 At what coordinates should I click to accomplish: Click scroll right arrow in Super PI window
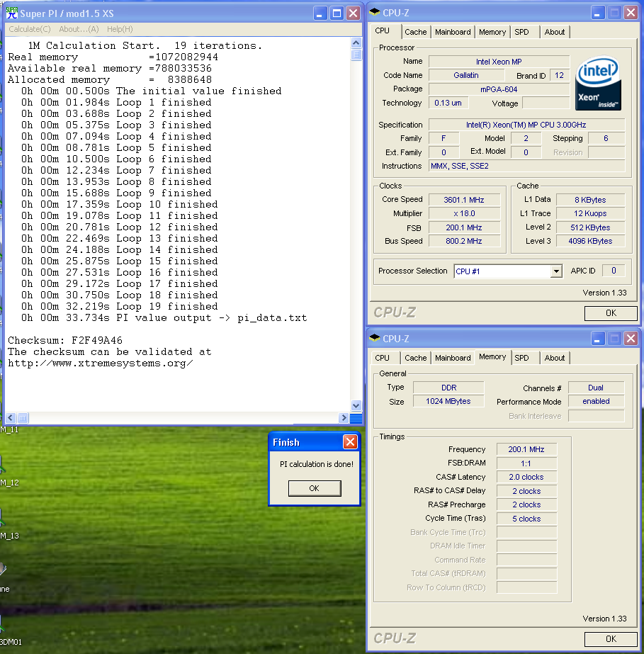pos(344,417)
